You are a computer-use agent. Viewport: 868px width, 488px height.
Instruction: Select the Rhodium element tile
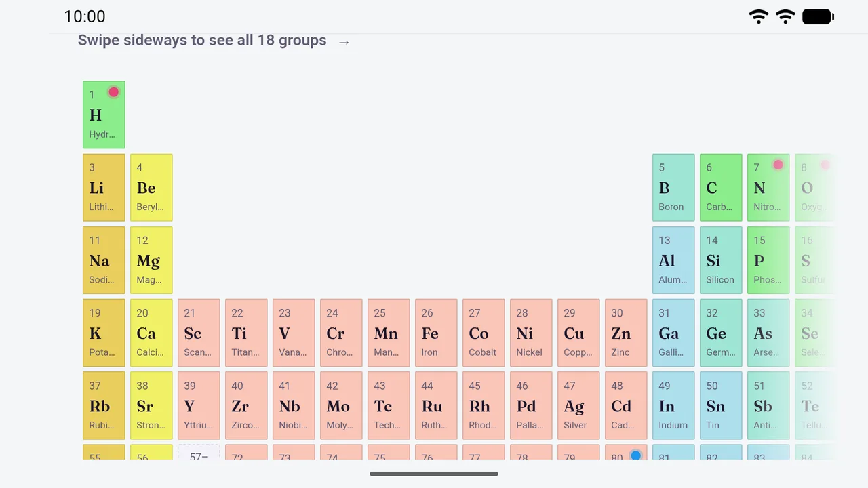coord(484,405)
